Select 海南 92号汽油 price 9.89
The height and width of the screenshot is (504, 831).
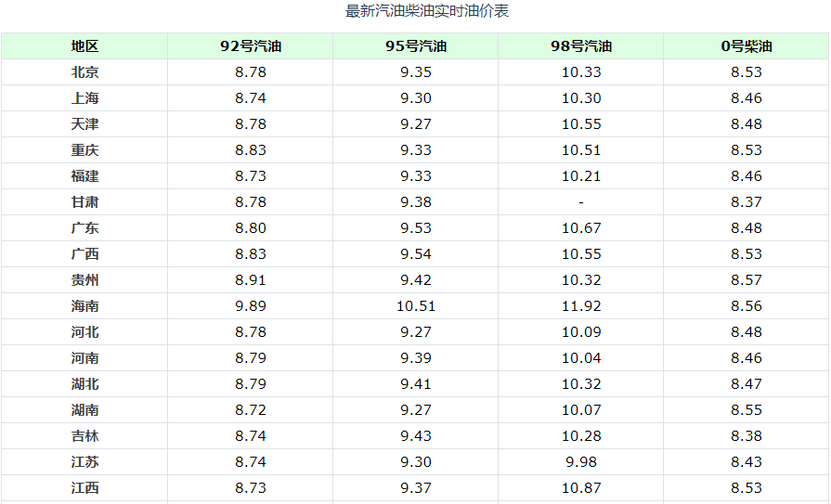tap(250, 305)
